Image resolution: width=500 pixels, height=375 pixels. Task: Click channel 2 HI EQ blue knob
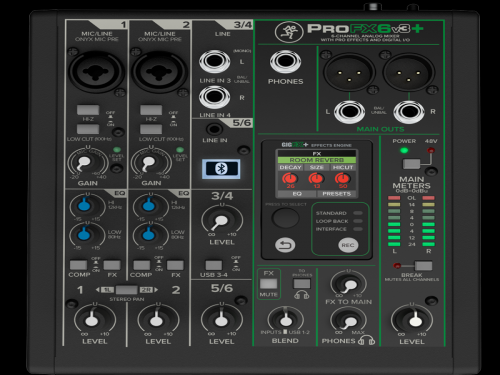click(x=148, y=205)
